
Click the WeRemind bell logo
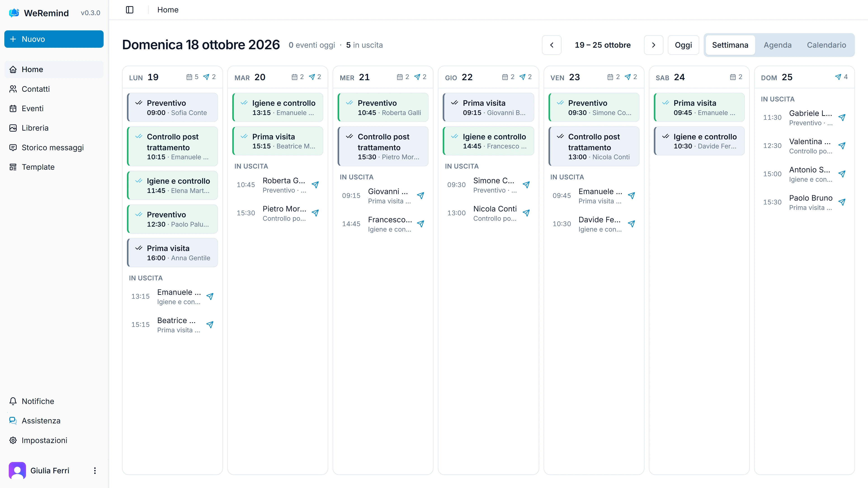14,13
